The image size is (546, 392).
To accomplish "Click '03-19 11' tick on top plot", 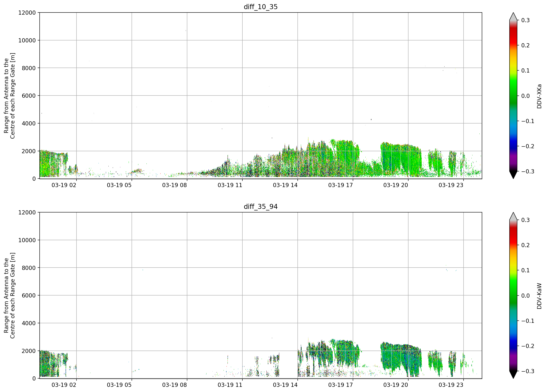I will [x=230, y=185].
